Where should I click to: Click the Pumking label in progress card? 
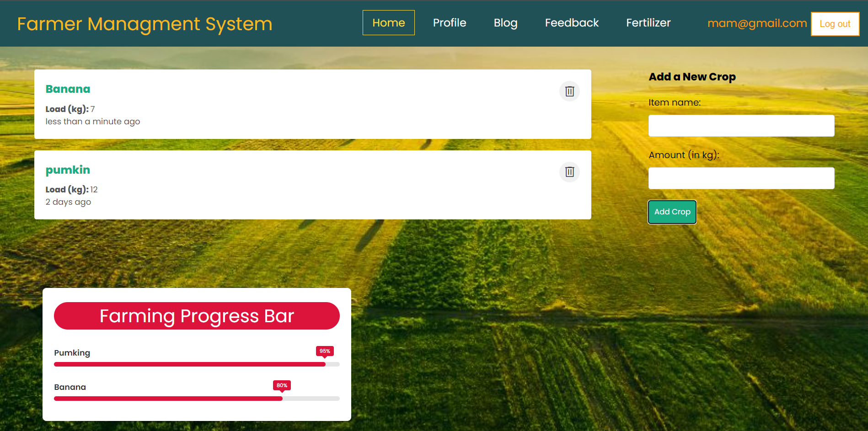point(72,353)
